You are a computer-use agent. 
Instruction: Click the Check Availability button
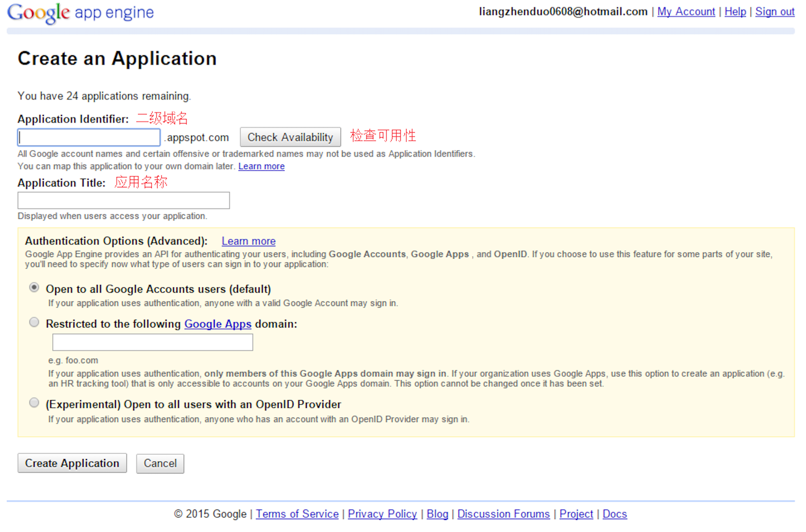(x=290, y=137)
